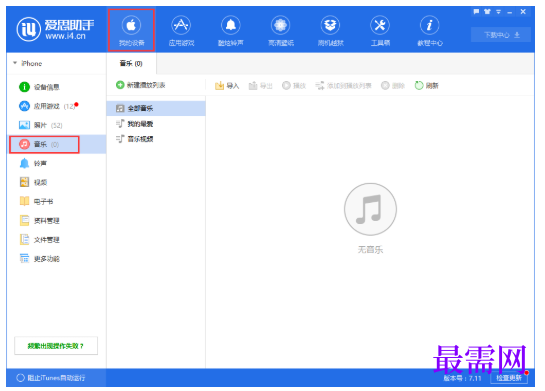
Task: Click the 导出 export toolbar button
Action: tap(260, 85)
